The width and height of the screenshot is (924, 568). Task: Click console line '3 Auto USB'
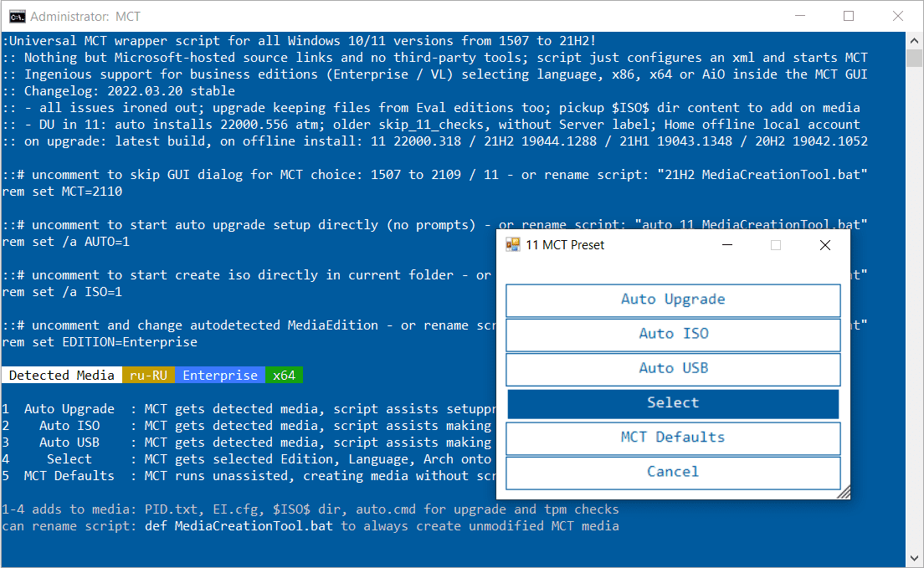[248, 442]
